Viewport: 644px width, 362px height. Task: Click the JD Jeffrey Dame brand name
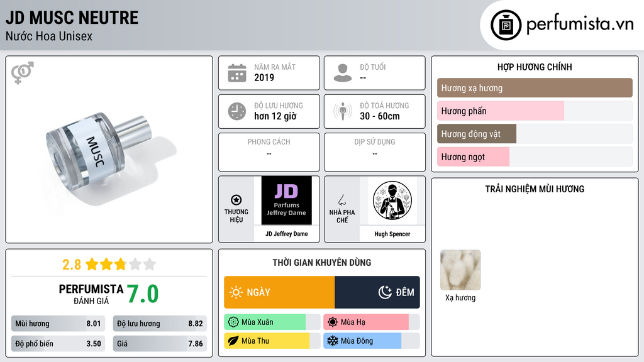point(287,234)
